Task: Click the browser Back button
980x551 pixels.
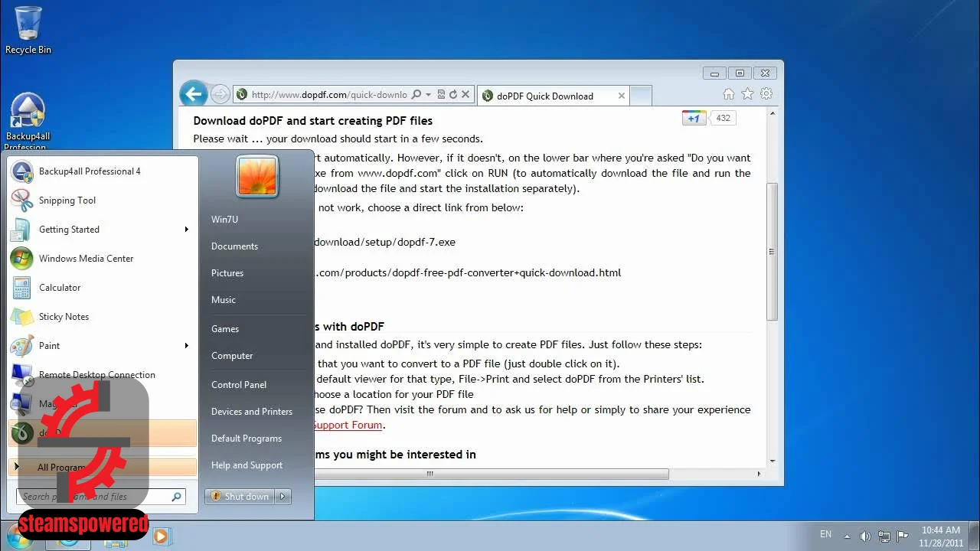Action: pos(194,94)
